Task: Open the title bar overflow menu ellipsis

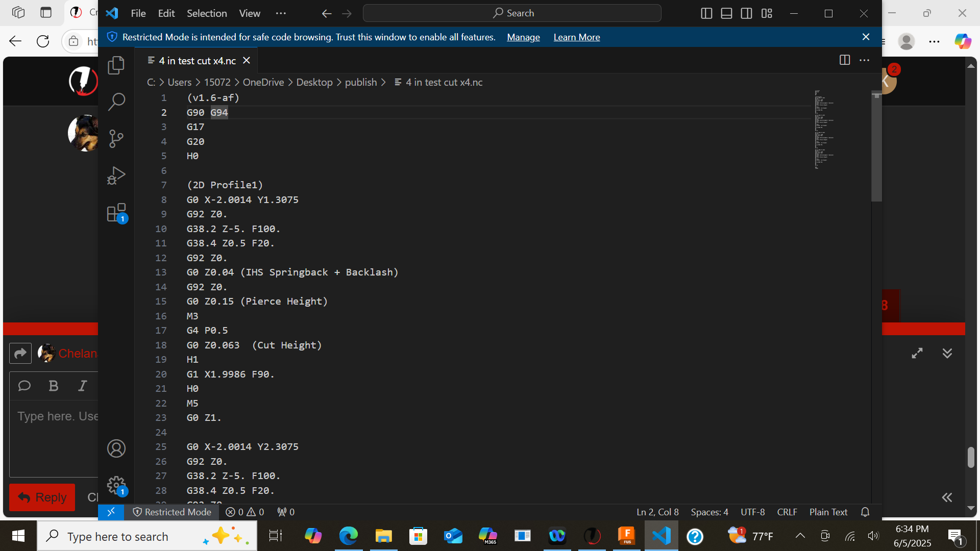Action: point(281,13)
